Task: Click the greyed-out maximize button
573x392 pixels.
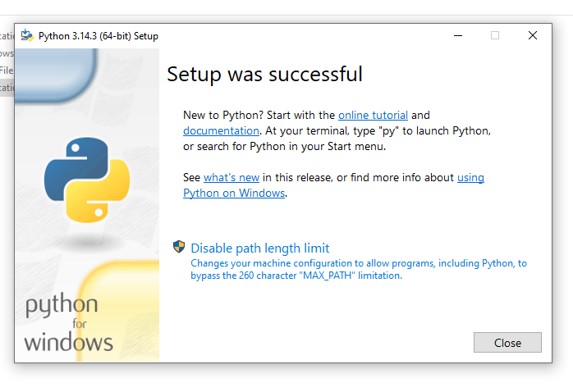Action: click(x=495, y=36)
